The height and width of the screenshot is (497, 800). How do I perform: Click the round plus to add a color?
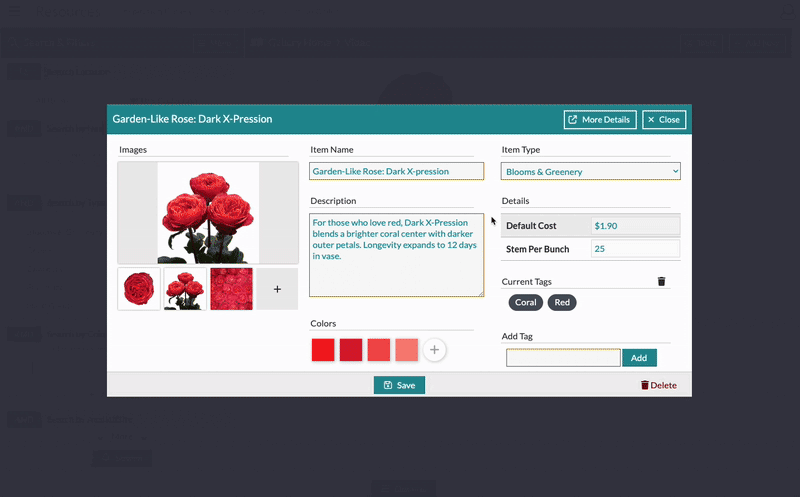pyautogui.click(x=434, y=350)
